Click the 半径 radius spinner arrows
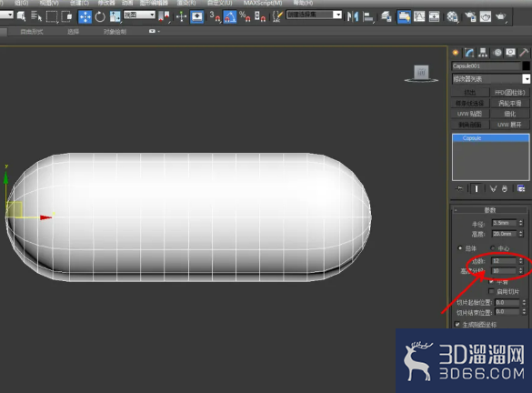This screenshot has height=393, width=532. pyautogui.click(x=521, y=223)
